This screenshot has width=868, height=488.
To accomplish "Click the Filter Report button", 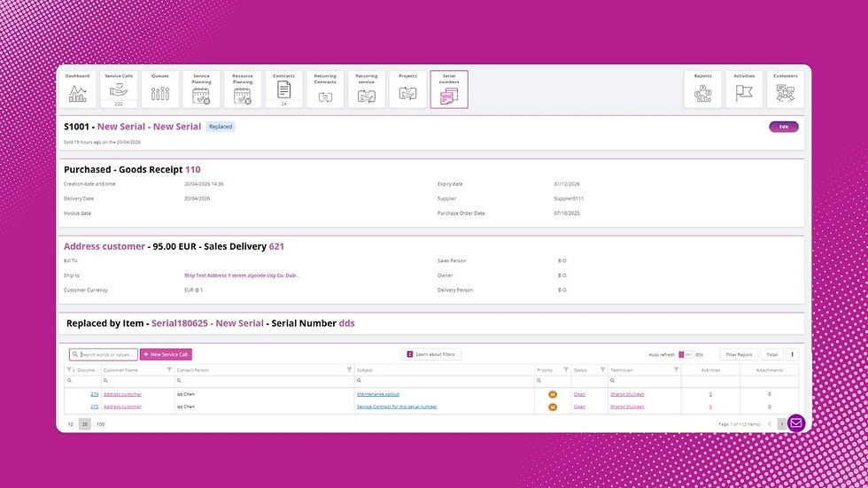I will tap(739, 354).
